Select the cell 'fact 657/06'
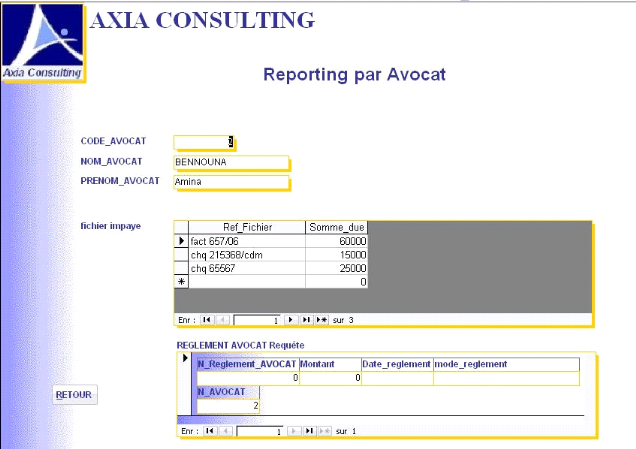636x449 pixels. tap(247, 241)
